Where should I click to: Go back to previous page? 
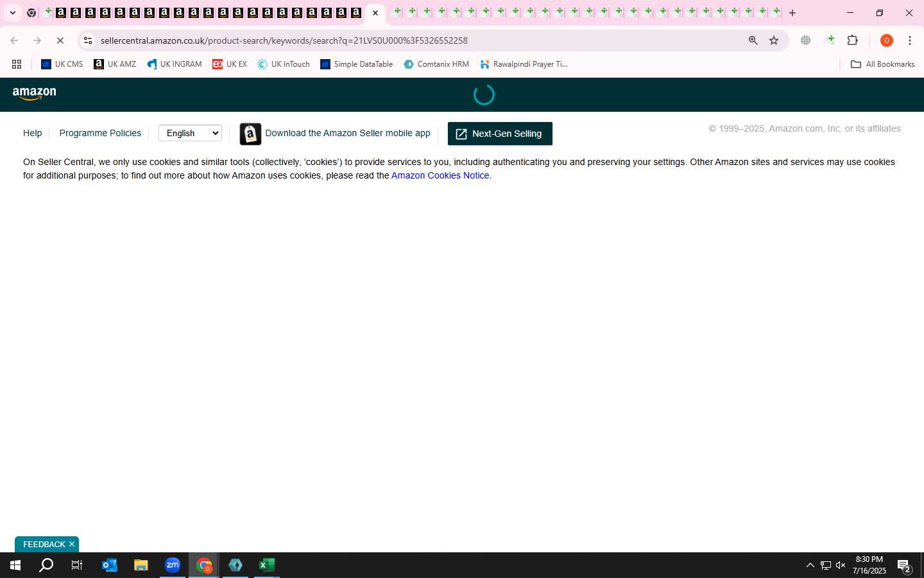click(14, 40)
